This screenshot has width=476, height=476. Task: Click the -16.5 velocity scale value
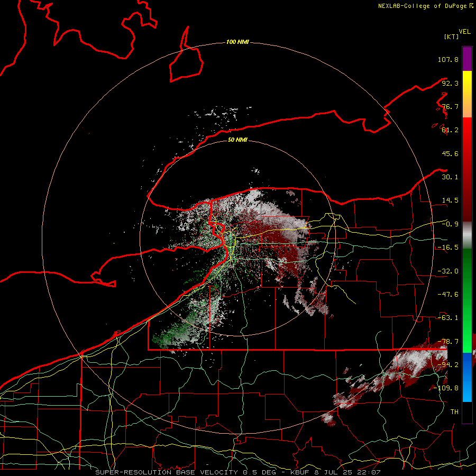[x=448, y=248]
